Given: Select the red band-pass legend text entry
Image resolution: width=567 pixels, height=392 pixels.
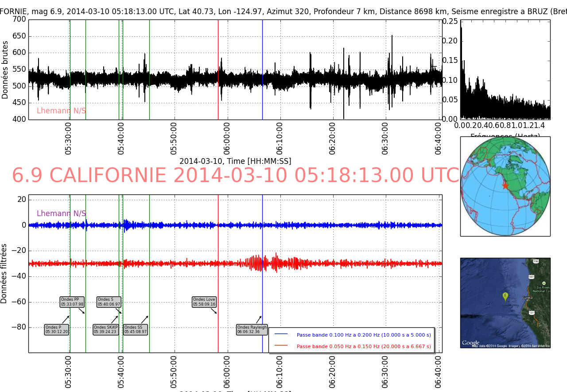Looking at the screenshot, I should click(x=364, y=346).
